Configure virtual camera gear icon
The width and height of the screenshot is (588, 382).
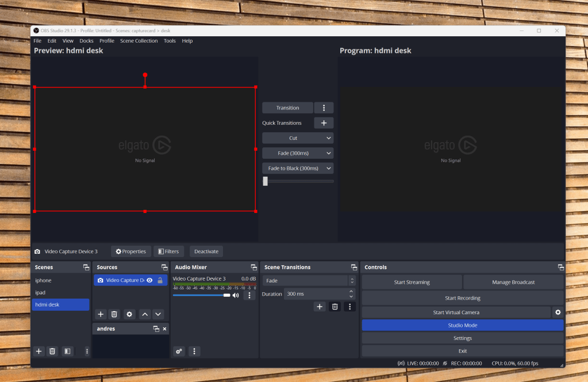click(558, 312)
